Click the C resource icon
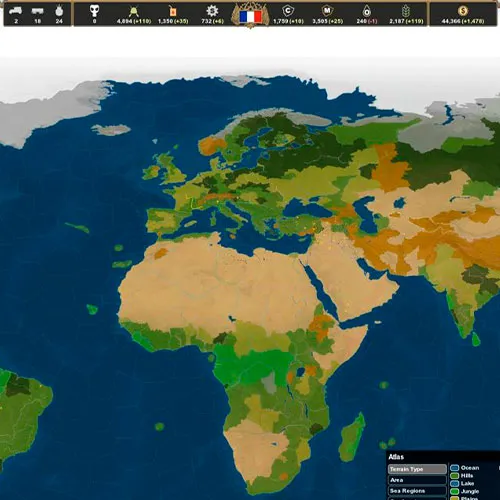Image resolution: width=500 pixels, height=500 pixels. [x=288, y=11]
